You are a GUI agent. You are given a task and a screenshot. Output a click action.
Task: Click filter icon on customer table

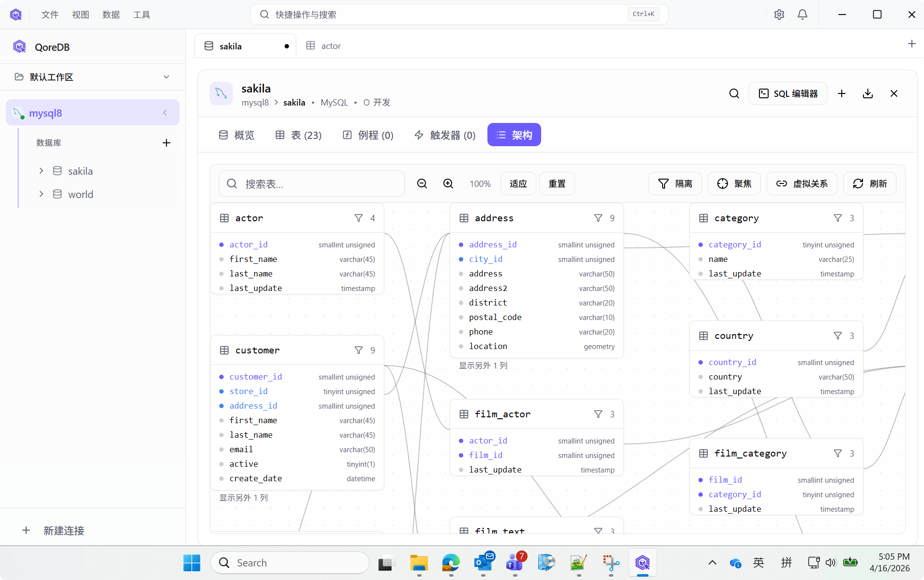359,350
